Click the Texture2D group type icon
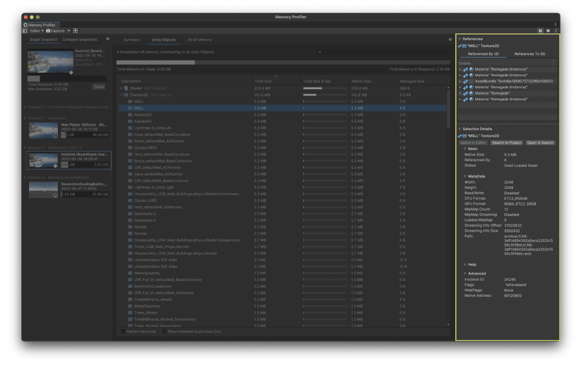Image resolution: width=588 pixels, height=368 pixels. click(x=126, y=95)
